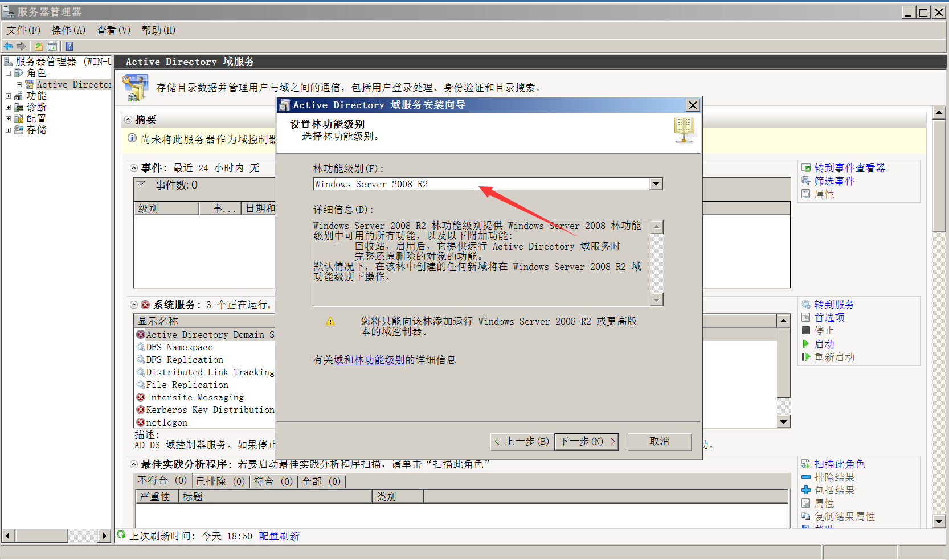Open the 帮助(H) menu
Viewport: 949px width, 560px height.
[x=158, y=30]
